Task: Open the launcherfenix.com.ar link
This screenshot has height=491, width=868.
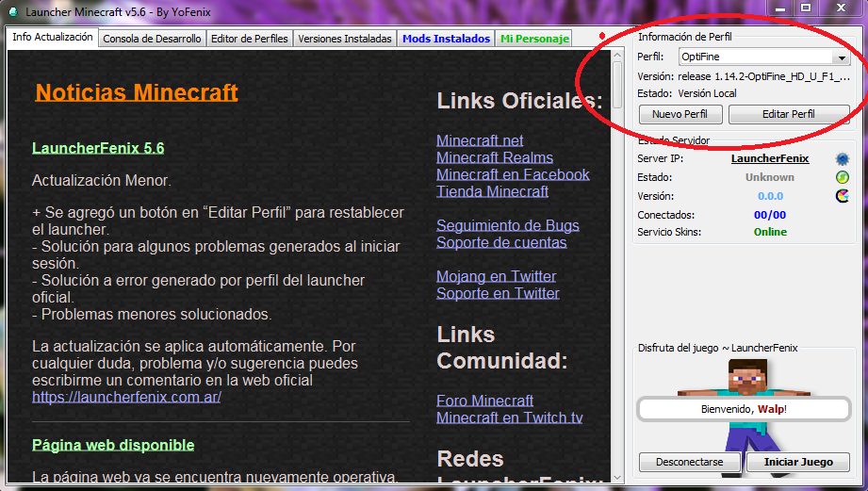Action: click(x=127, y=397)
